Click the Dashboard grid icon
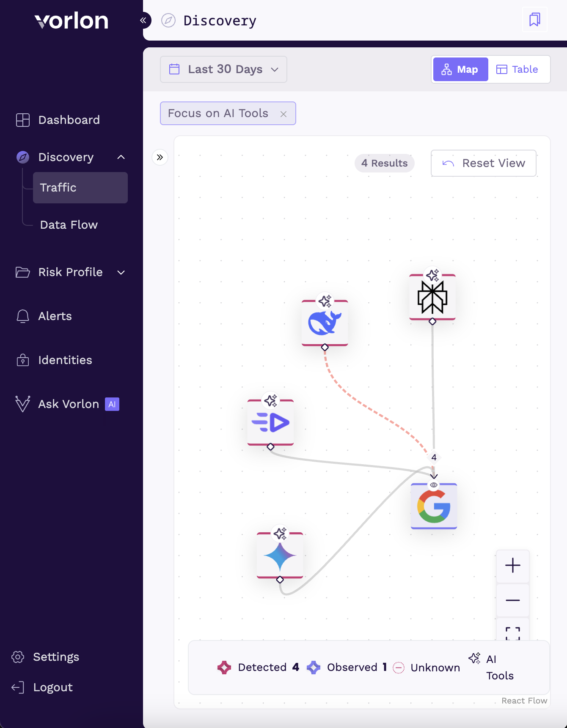Screen dimensions: 567x728 pyautogui.click(x=23, y=120)
